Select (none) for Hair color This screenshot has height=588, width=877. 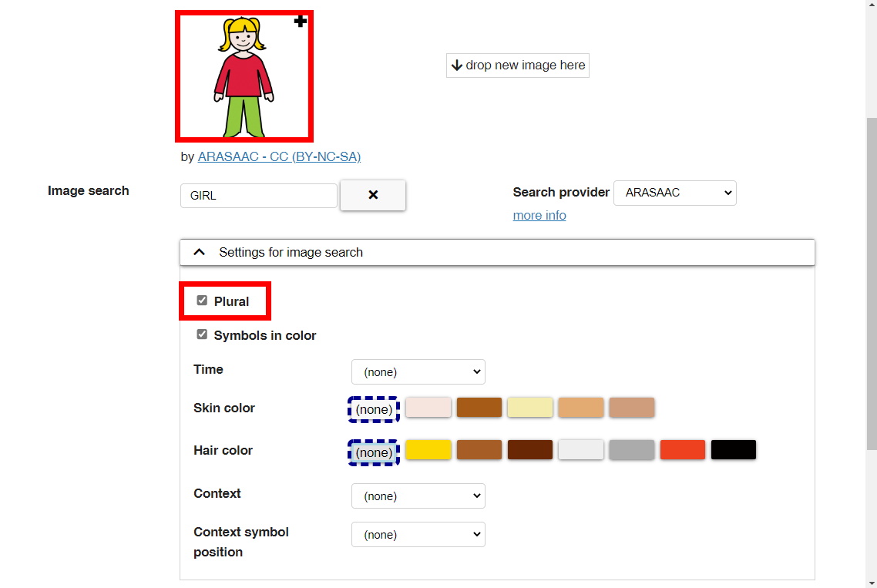coord(374,452)
